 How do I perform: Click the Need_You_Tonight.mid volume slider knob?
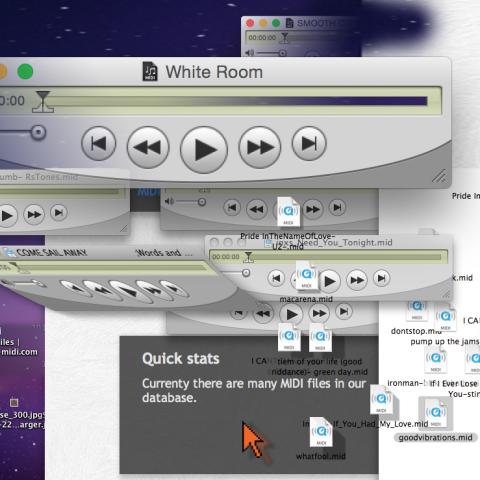tap(246, 273)
